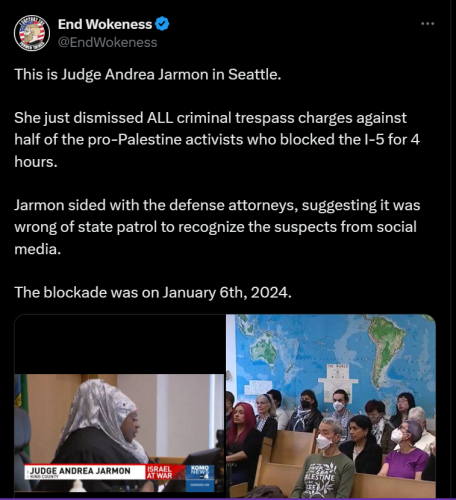Click the Judge Andrea Jarmon name chyron
The width and height of the screenshot is (456, 500).
pyautogui.click(x=85, y=472)
